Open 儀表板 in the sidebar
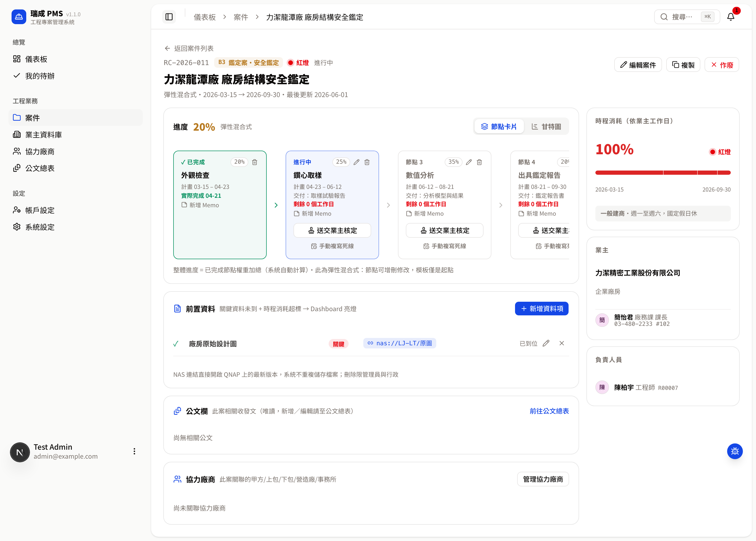Image resolution: width=756 pixels, height=541 pixels. point(76,59)
